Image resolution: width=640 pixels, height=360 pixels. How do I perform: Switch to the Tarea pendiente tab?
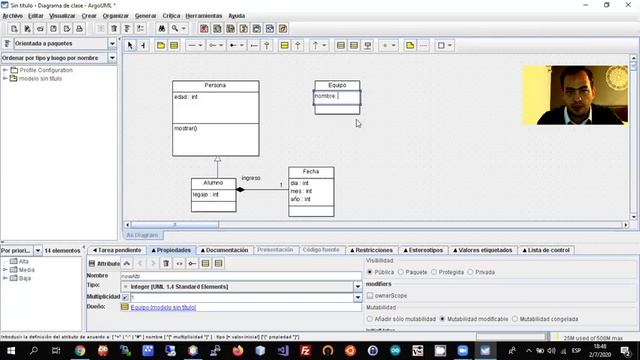pyautogui.click(x=117, y=250)
